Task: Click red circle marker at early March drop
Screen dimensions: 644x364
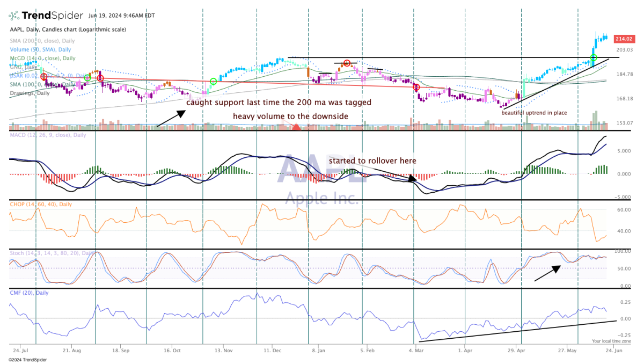Action: click(x=416, y=87)
